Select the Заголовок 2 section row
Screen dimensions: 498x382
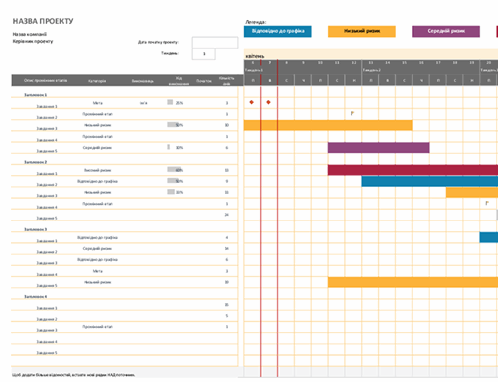point(125,162)
